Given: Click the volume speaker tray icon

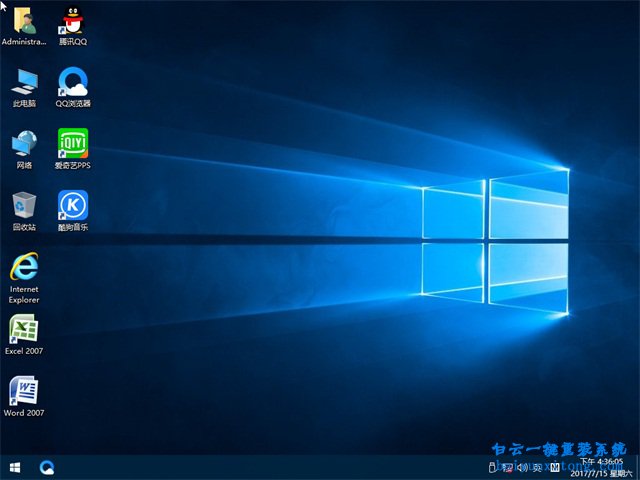Looking at the screenshot, I should coord(522,468).
